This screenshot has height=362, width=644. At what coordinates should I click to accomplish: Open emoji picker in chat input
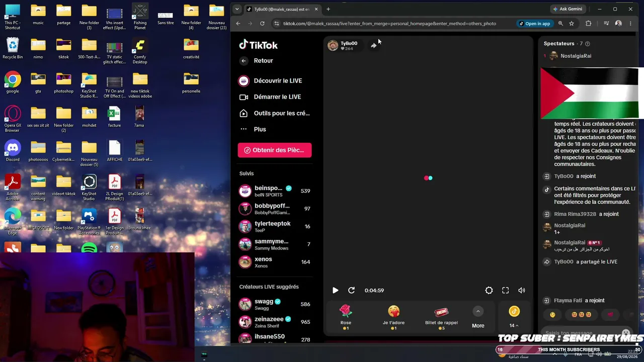click(x=626, y=333)
